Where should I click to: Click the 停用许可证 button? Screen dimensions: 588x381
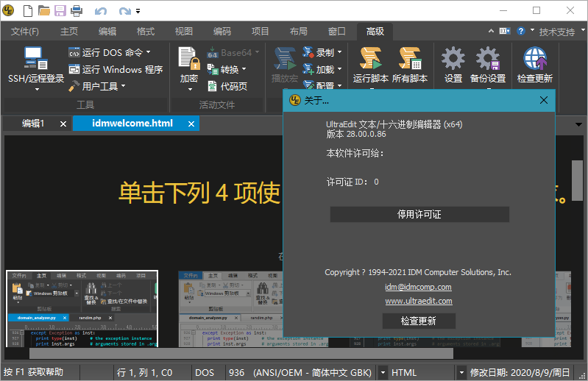(419, 215)
